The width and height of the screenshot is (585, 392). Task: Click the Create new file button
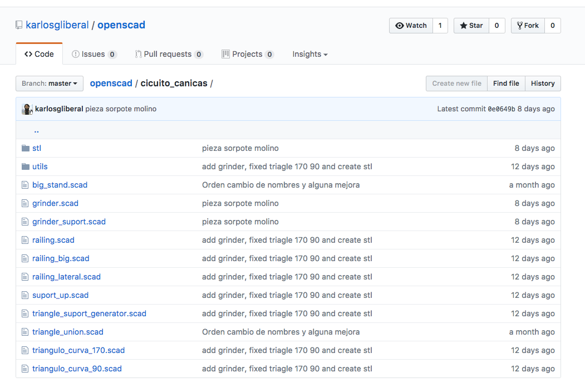pos(456,84)
